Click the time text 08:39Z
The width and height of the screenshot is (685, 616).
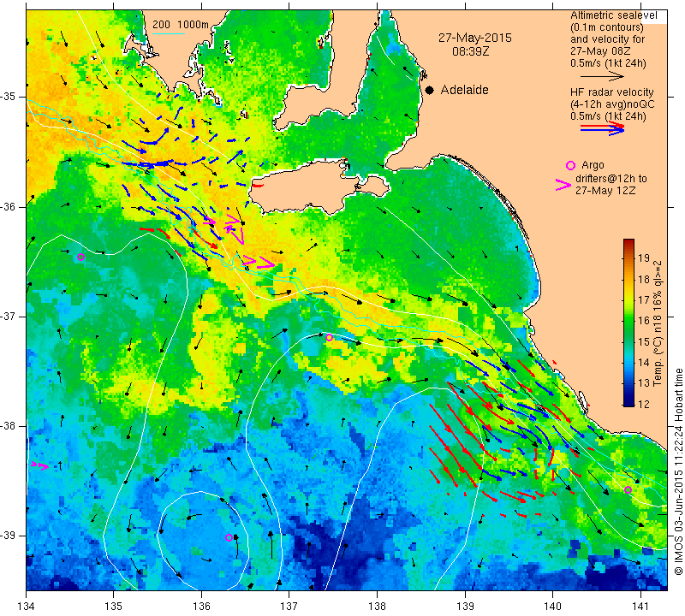pyautogui.click(x=470, y=51)
